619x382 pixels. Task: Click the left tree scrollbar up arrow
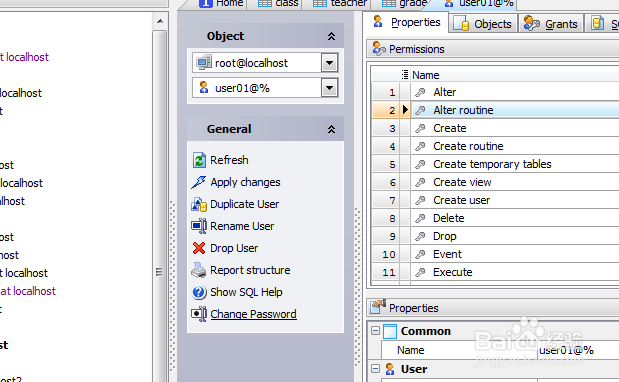(x=160, y=21)
